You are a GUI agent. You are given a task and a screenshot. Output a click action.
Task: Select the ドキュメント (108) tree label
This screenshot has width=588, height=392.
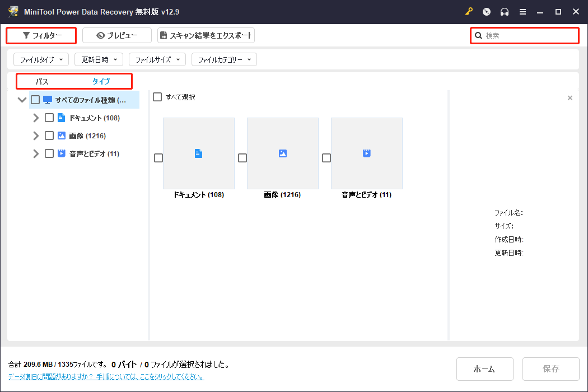coord(95,118)
